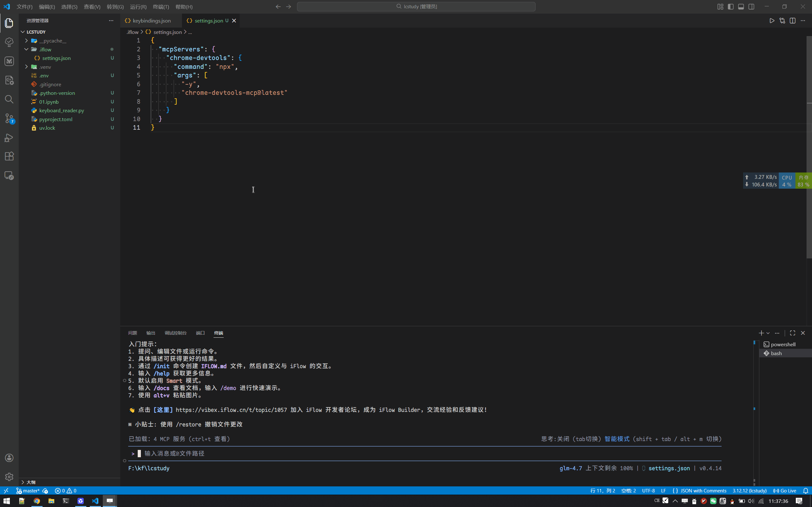Open the Search view in activity bar
The height and width of the screenshot is (507, 812).
(x=9, y=99)
